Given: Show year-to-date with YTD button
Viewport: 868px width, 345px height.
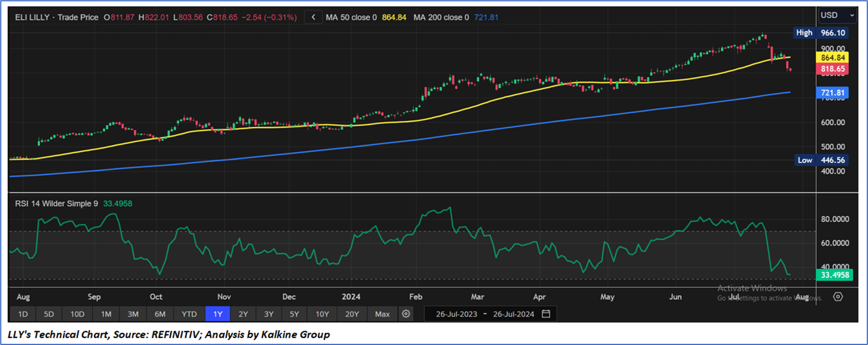Looking at the screenshot, I should (x=189, y=314).
